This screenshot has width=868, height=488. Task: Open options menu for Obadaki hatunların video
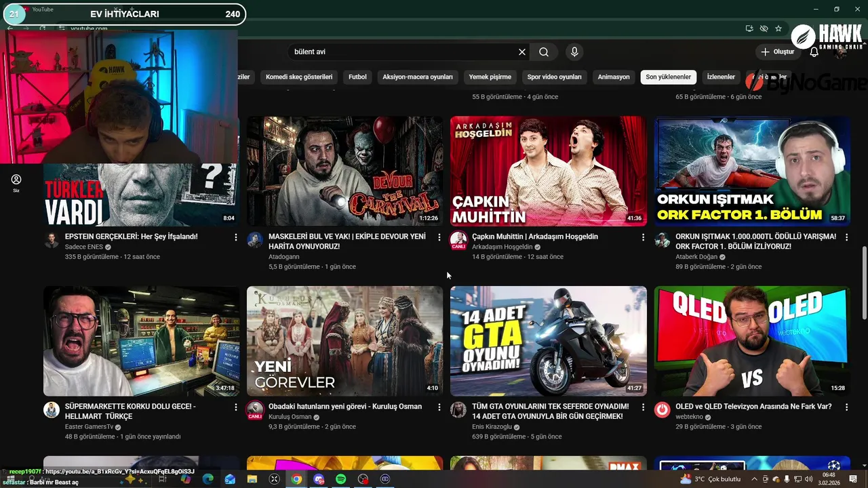click(439, 407)
